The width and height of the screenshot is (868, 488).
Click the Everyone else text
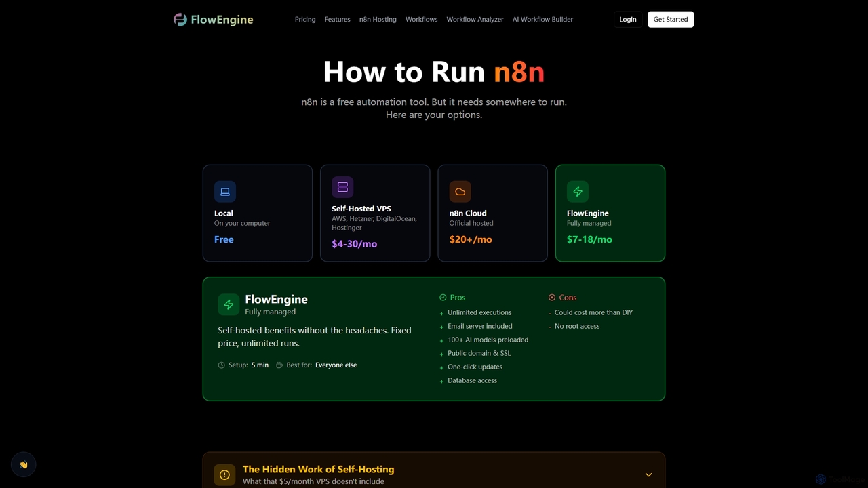(x=336, y=365)
